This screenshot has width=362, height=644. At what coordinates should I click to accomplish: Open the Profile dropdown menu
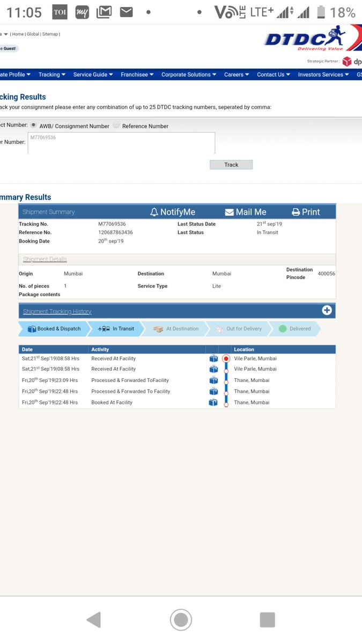16,75
